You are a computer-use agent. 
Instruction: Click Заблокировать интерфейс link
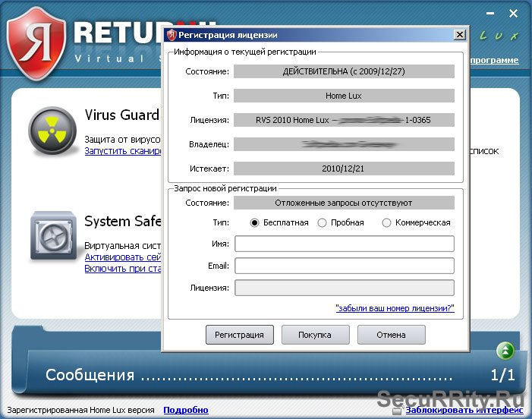click(464, 410)
